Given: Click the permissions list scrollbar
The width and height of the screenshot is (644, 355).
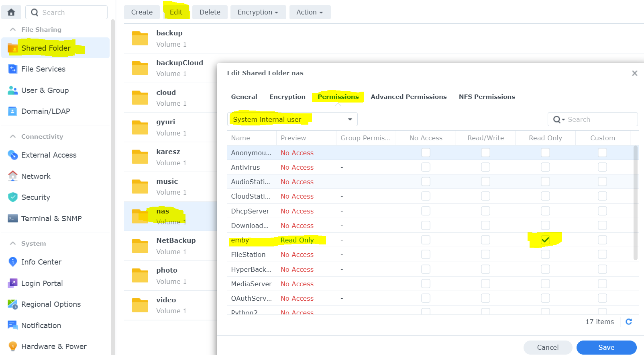Looking at the screenshot, I should coord(635,203).
